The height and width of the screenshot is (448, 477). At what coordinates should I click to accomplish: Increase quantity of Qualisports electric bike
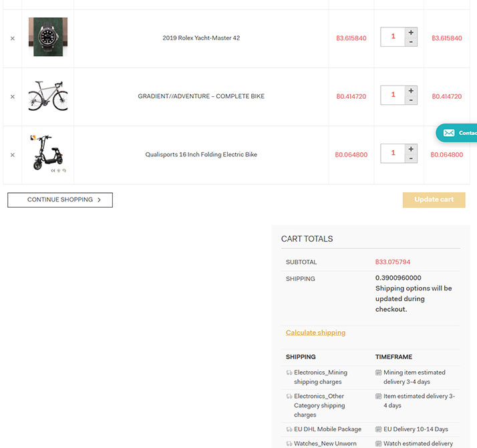[x=411, y=149]
